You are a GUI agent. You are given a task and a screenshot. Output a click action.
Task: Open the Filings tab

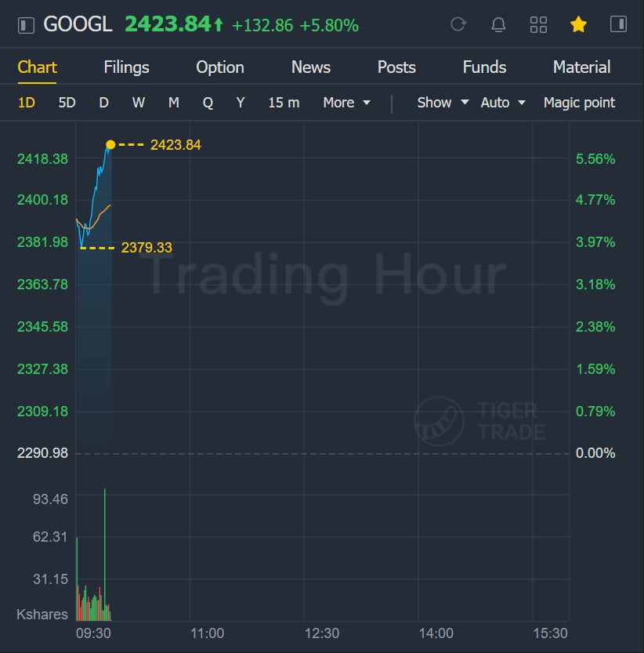click(x=126, y=67)
